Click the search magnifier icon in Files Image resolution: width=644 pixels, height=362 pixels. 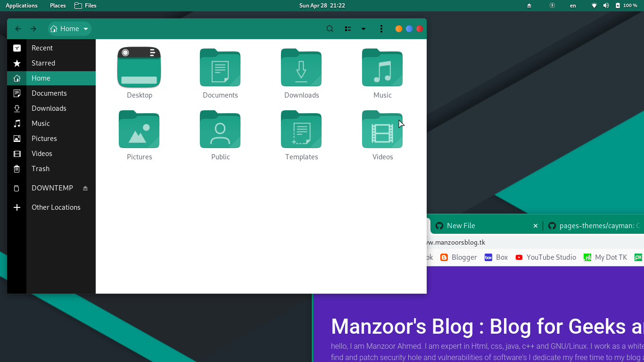tap(330, 29)
